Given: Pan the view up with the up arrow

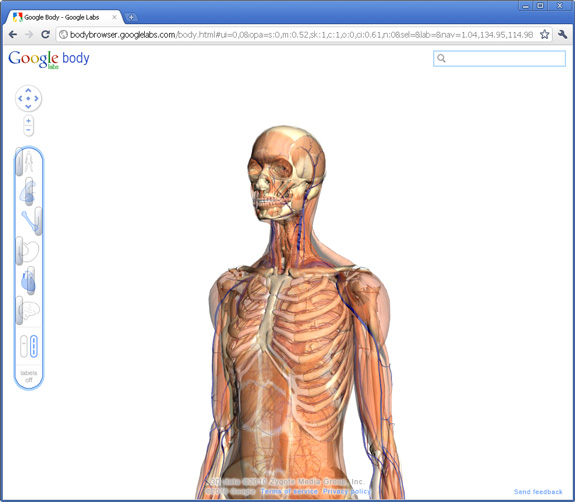Looking at the screenshot, I should coord(28,90).
